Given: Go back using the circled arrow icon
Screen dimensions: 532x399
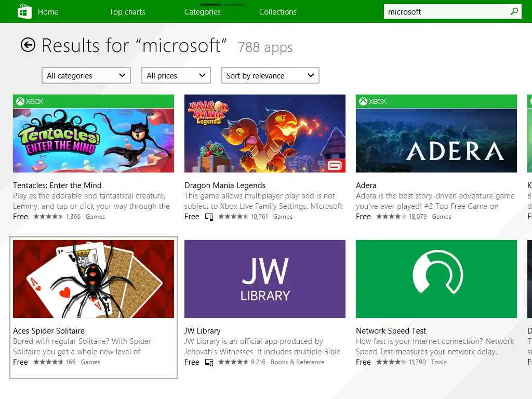Looking at the screenshot, I should 28,45.
